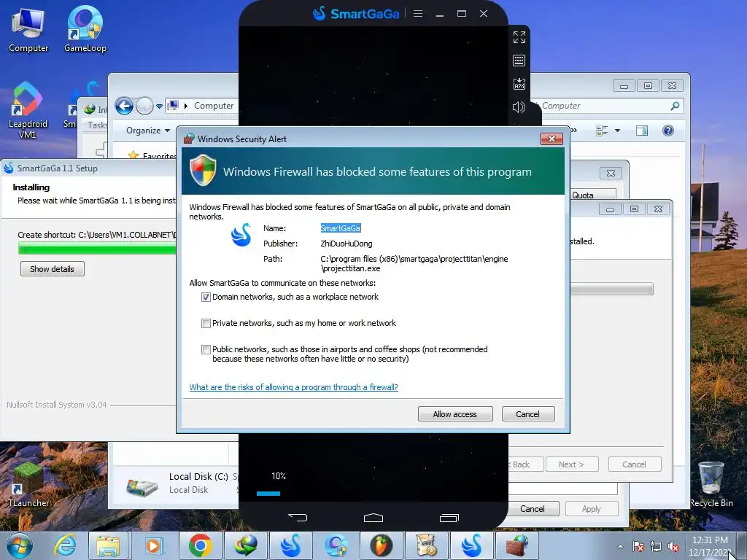
Task: Launch Google Chrome from taskbar
Action: (200, 545)
